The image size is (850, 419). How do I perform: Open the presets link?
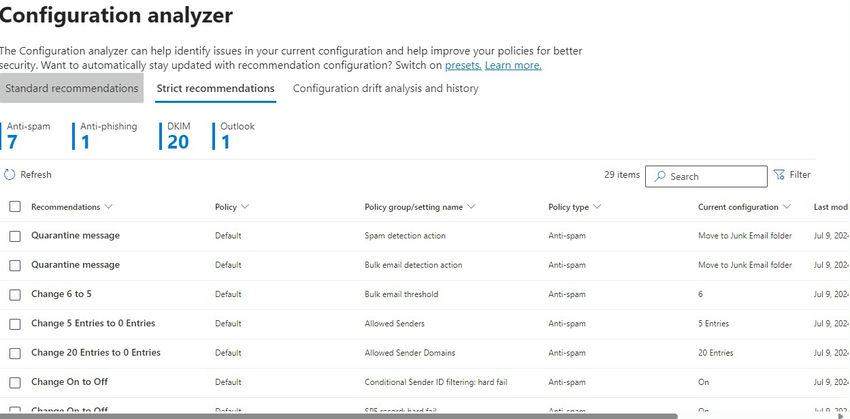point(463,65)
